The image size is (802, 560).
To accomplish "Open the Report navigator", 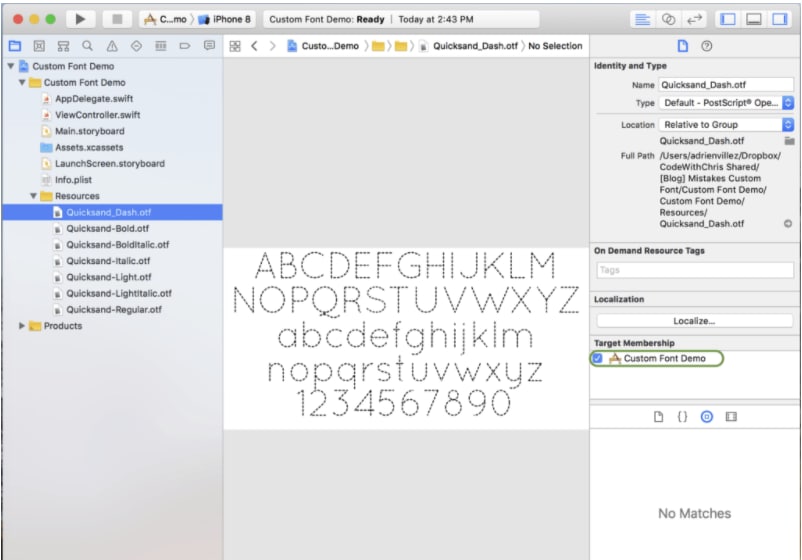I will click(209, 46).
